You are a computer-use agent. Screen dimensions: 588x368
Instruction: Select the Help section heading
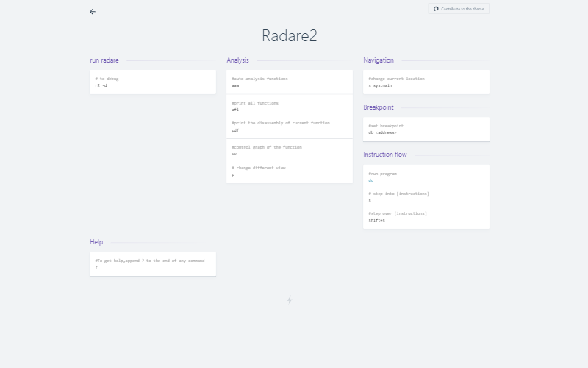pos(96,242)
